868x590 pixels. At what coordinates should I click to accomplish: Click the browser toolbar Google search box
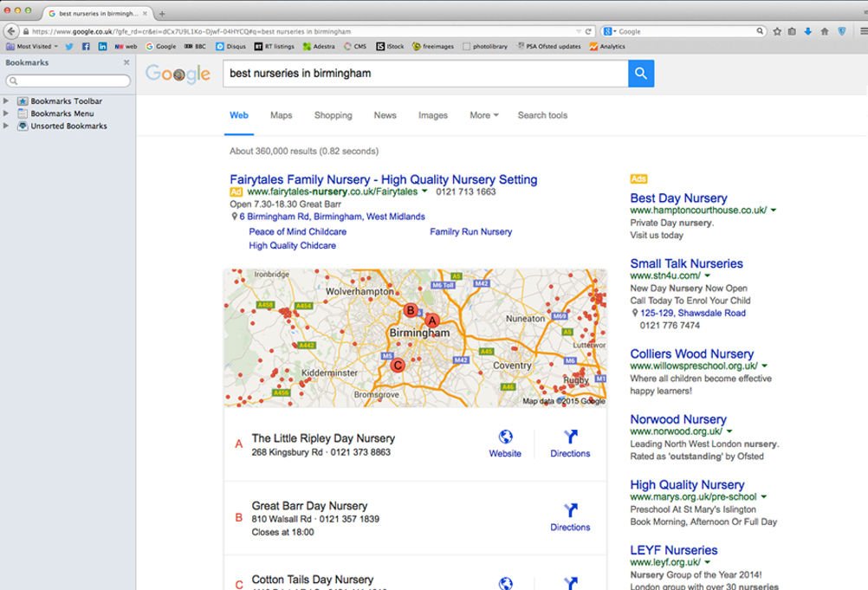point(683,31)
